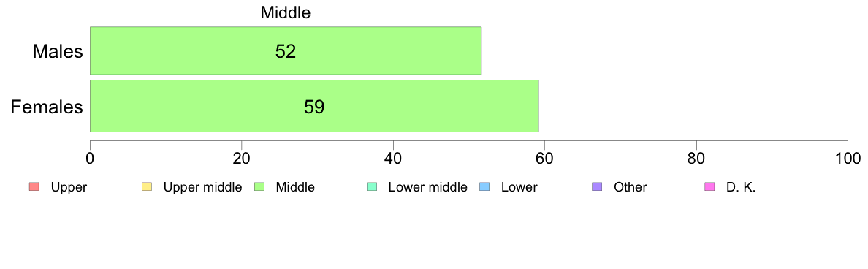Click the Other purple legend swatch
This screenshot has height=269, width=868.
tap(598, 187)
